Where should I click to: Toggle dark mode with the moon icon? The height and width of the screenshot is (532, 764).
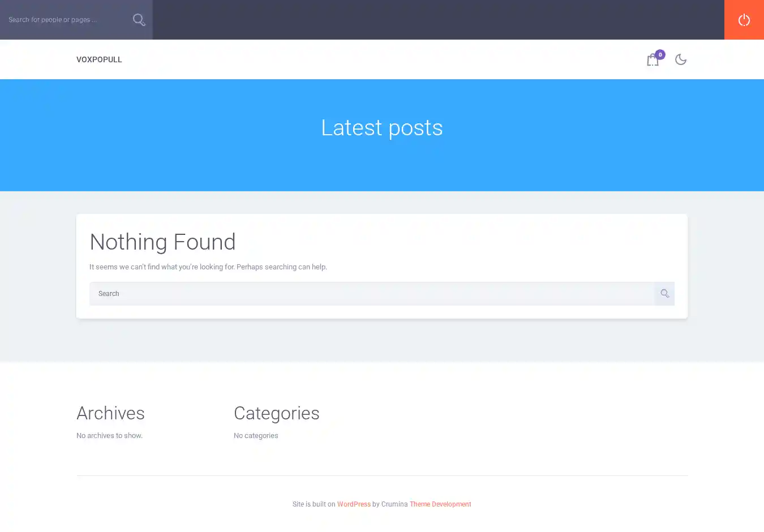(x=680, y=59)
